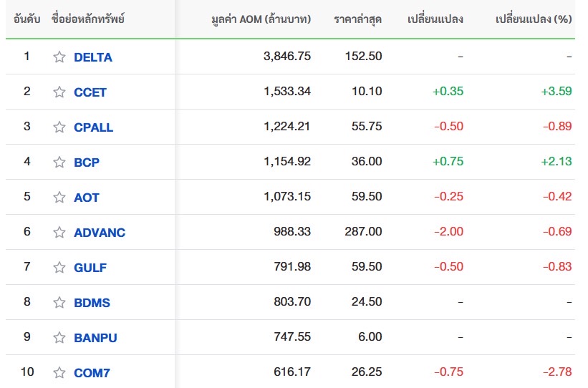Click the เปลี่ยนแปลง (%) column header
The image size is (588, 388).
point(534,19)
